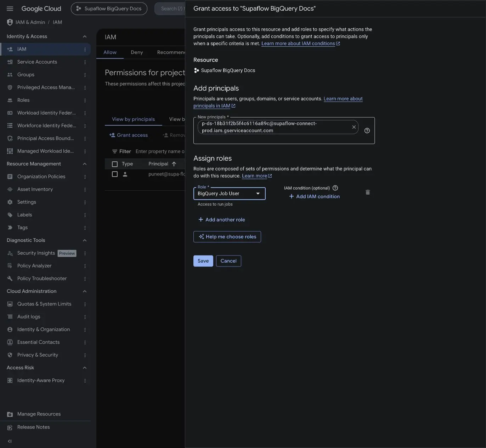Click the Groups sidebar icon
486x448 pixels.
10,75
